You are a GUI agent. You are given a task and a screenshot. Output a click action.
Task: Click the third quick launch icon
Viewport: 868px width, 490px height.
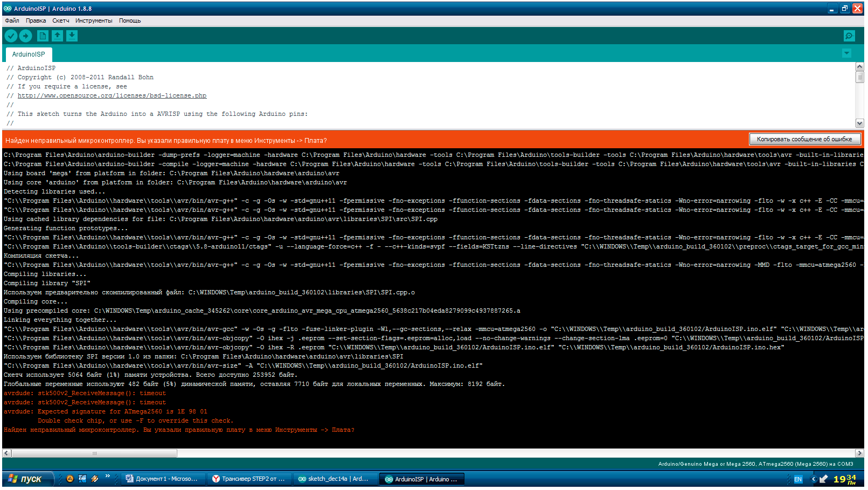tap(95, 479)
